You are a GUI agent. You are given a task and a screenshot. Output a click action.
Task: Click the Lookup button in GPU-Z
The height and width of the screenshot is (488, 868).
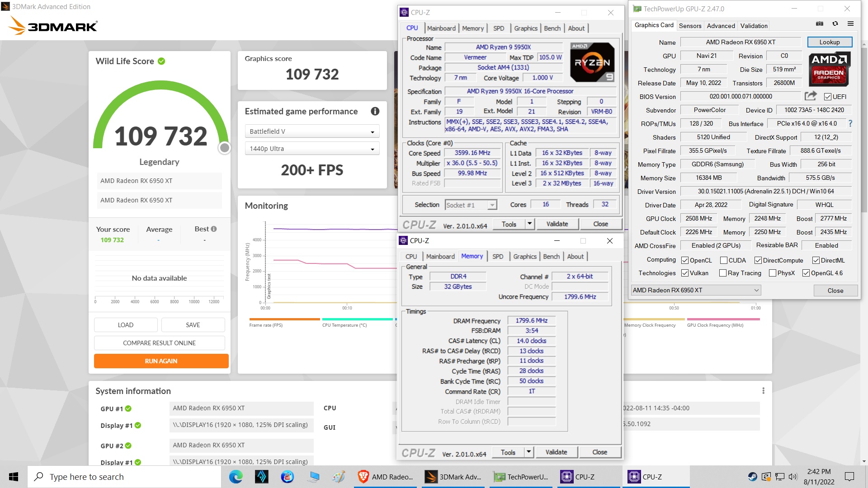830,42
